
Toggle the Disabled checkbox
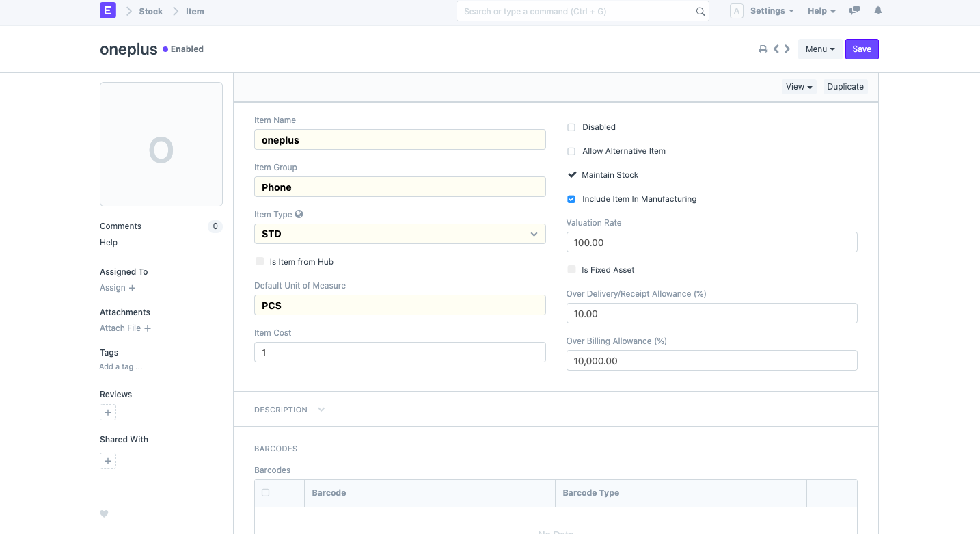pos(571,127)
